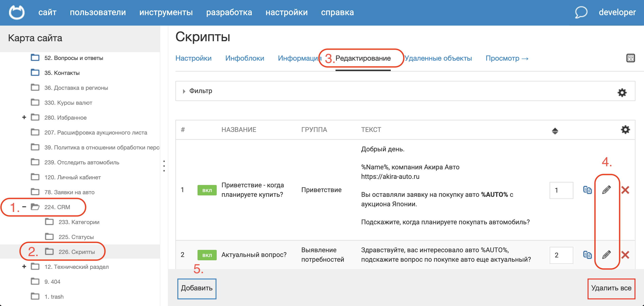This screenshot has width=644, height=306.
Task: Click folder icon of 330. Курсы валют
Action: (x=35, y=102)
